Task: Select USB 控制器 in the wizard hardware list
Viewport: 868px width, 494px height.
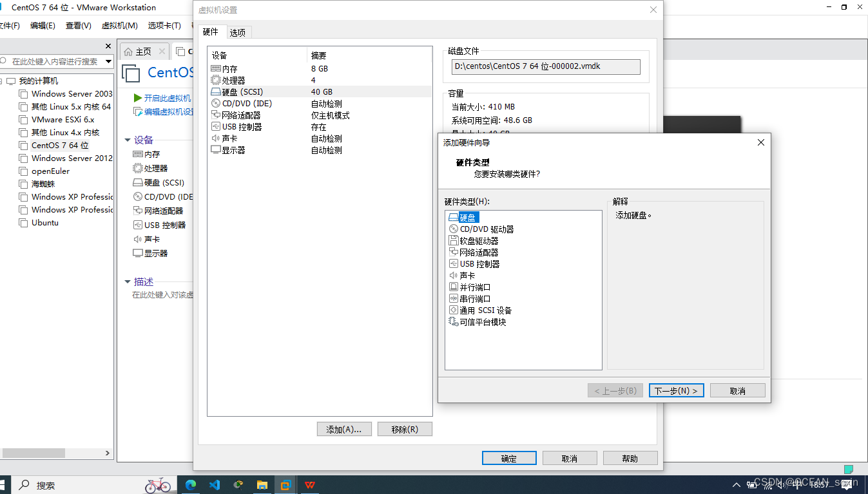Action: [x=474, y=264]
